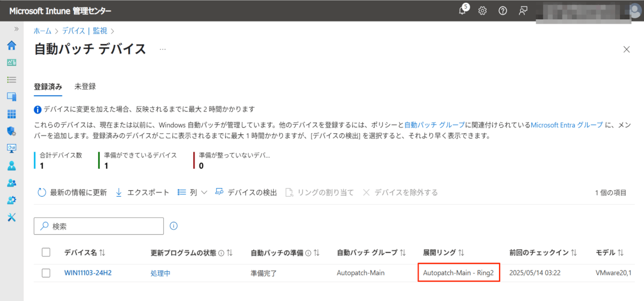The width and height of the screenshot is (644, 301).
Task: Open the Microsoft Entra グループ link
Action: click(566, 125)
